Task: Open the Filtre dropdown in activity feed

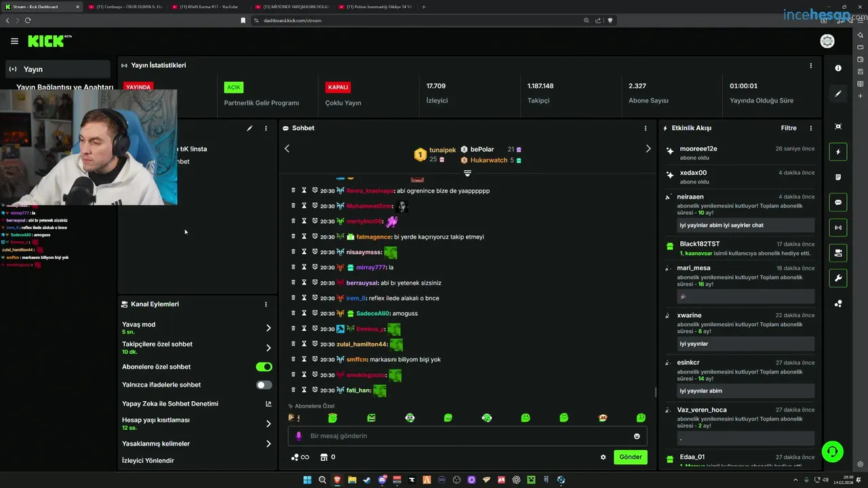Action: click(x=788, y=128)
